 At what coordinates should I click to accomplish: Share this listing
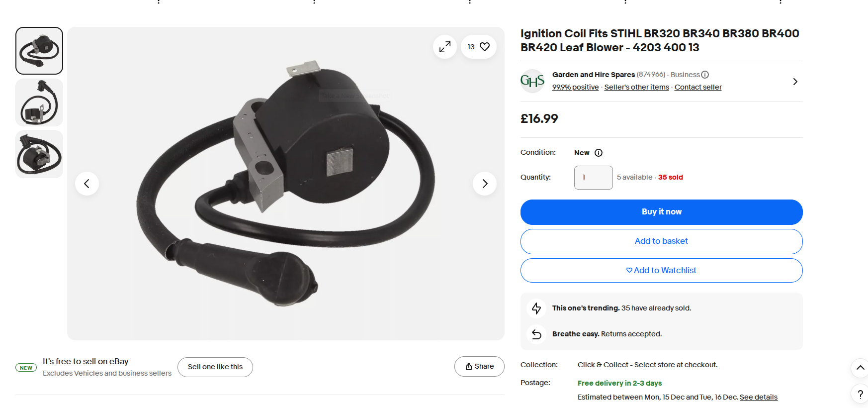[479, 367]
